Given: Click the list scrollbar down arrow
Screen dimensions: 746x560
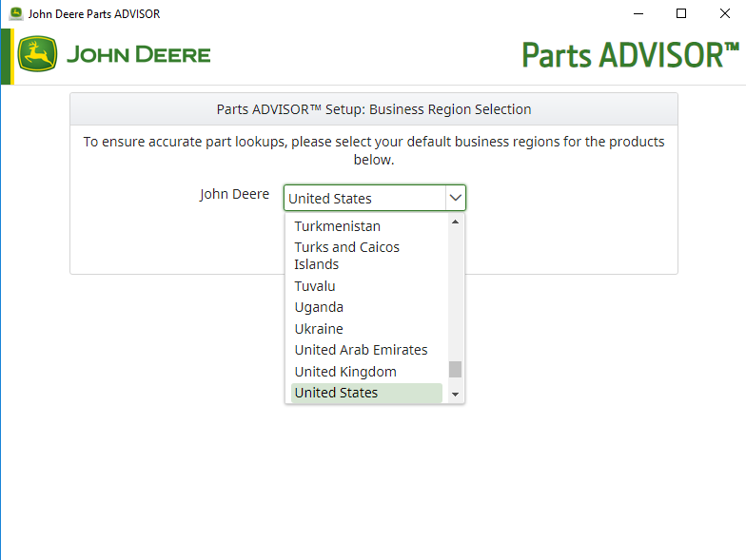Looking at the screenshot, I should [455, 395].
